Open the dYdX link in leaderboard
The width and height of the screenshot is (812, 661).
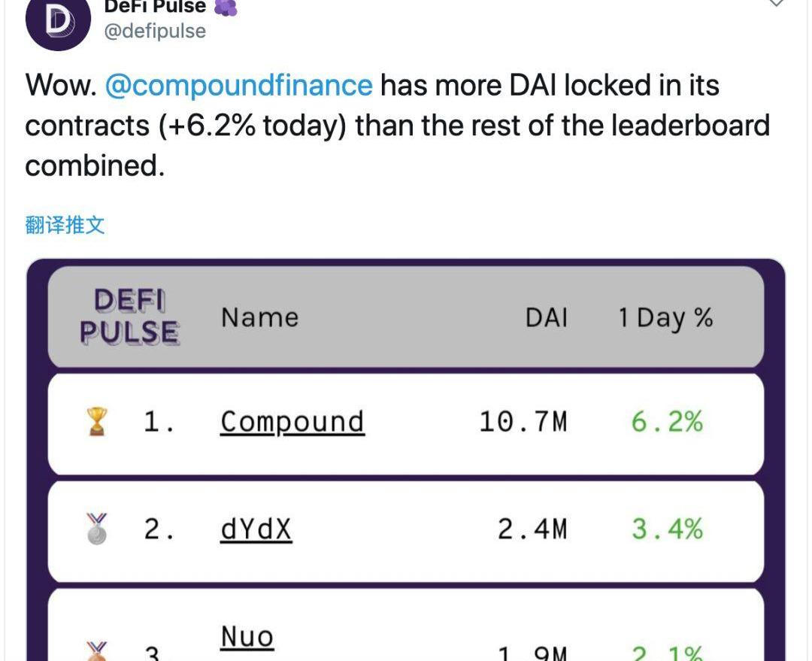[x=256, y=529]
